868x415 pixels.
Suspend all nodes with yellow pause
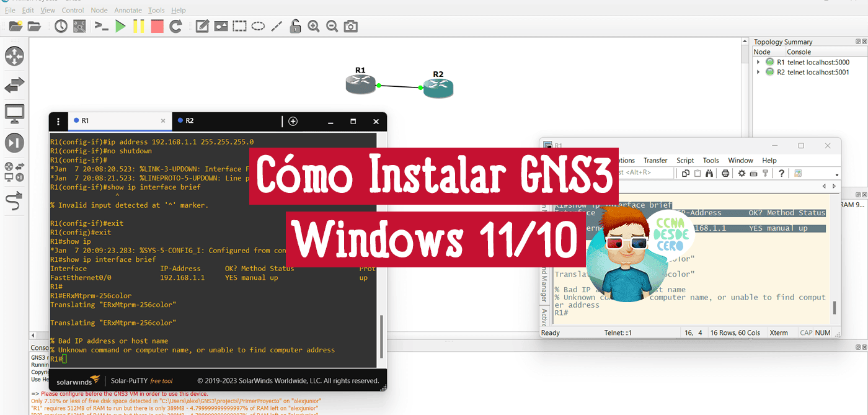pyautogui.click(x=139, y=26)
